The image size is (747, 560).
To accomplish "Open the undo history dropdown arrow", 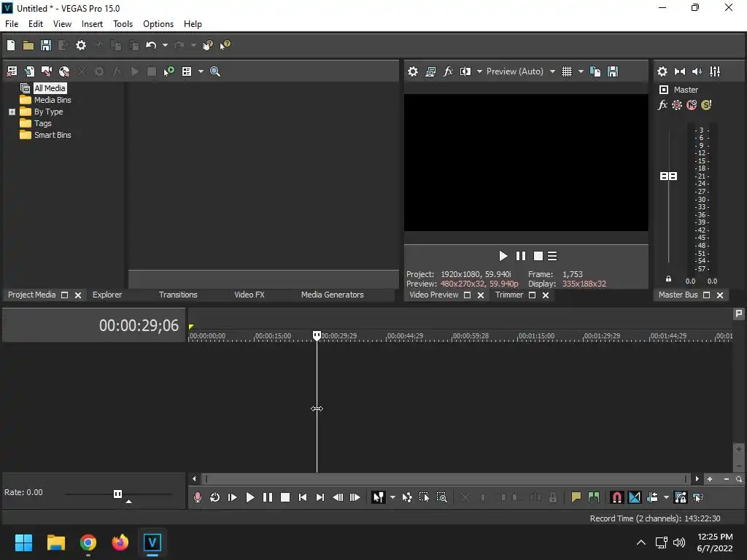I will (x=165, y=45).
